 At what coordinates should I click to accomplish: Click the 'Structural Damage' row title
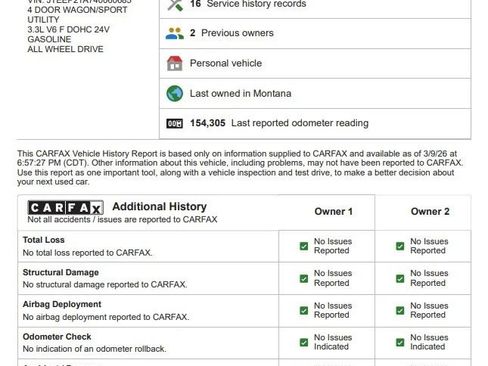pos(61,272)
